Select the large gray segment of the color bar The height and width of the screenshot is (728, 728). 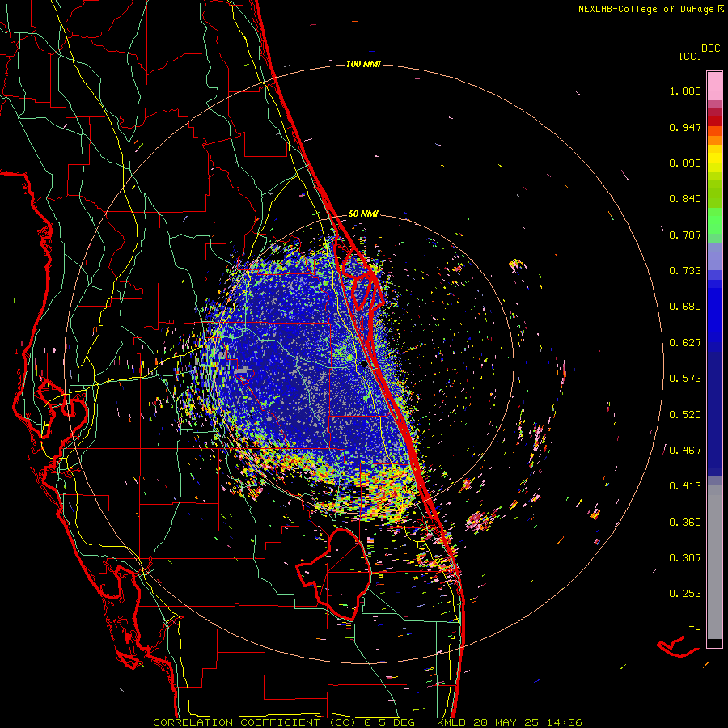coord(714,562)
